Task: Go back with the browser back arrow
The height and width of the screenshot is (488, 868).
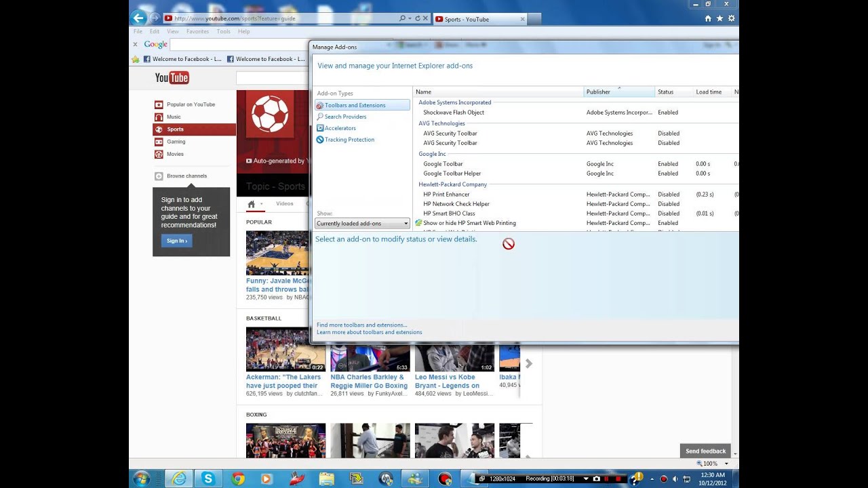Action: pos(139,18)
